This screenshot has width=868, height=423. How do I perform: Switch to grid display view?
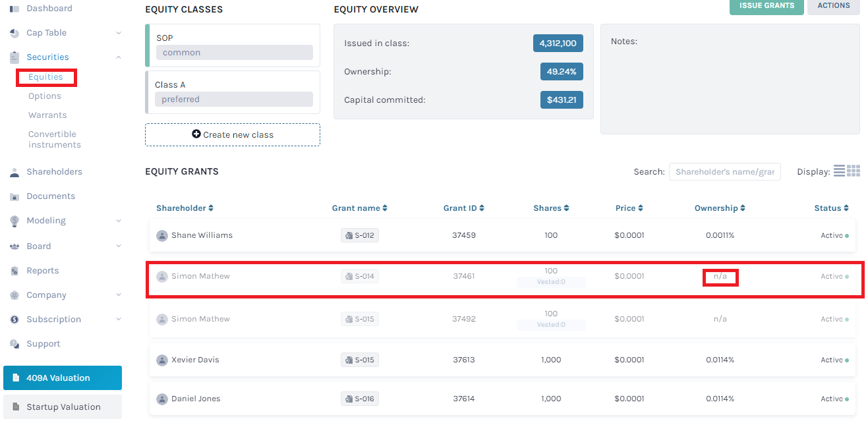(x=852, y=171)
